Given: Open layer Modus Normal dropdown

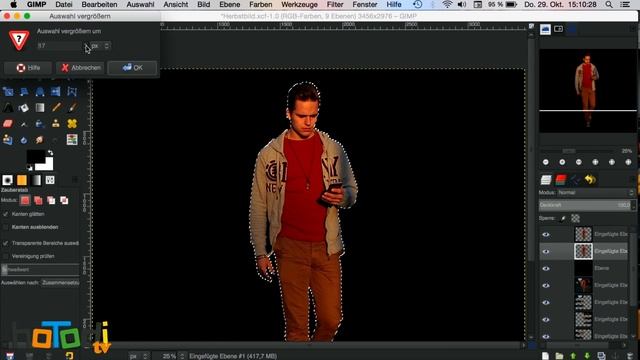Looking at the screenshot, I should click(596, 192).
